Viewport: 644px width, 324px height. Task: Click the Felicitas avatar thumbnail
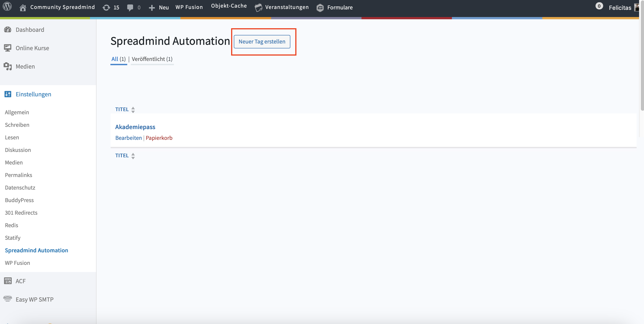pos(637,7)
